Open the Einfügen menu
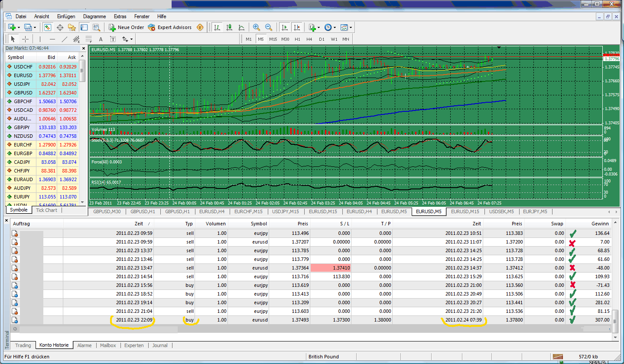The width and height of the screenshot is (624, 364). pyautogui.click(x=66, y=16)
